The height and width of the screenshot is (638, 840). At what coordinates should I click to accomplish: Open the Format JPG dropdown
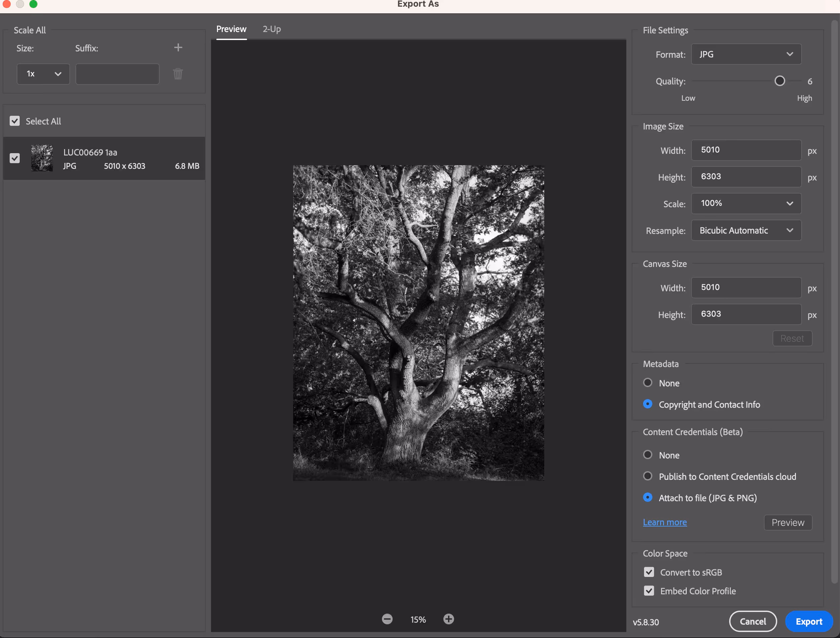click(746, 54)
